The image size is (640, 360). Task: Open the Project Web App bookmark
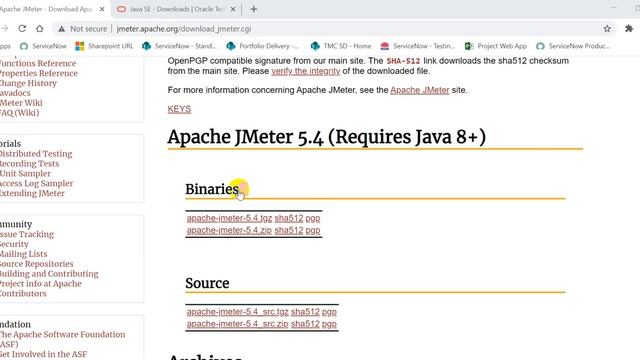point(496,46)
